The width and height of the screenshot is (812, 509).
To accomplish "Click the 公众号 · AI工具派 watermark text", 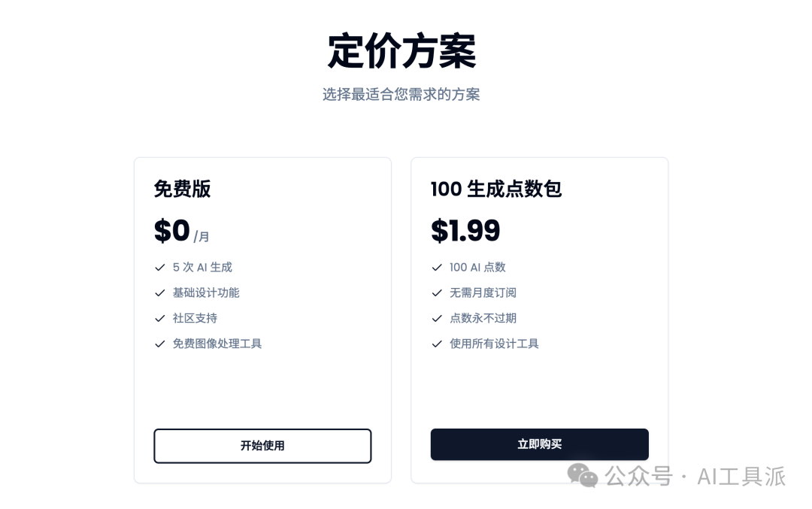I will 695,477.
